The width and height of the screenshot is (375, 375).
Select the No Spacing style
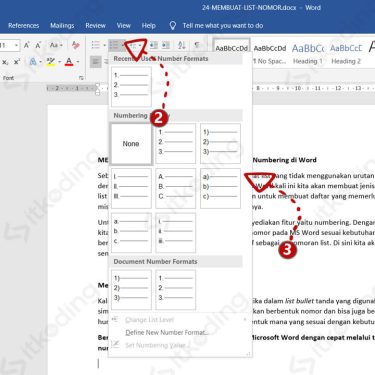(270, 54)
